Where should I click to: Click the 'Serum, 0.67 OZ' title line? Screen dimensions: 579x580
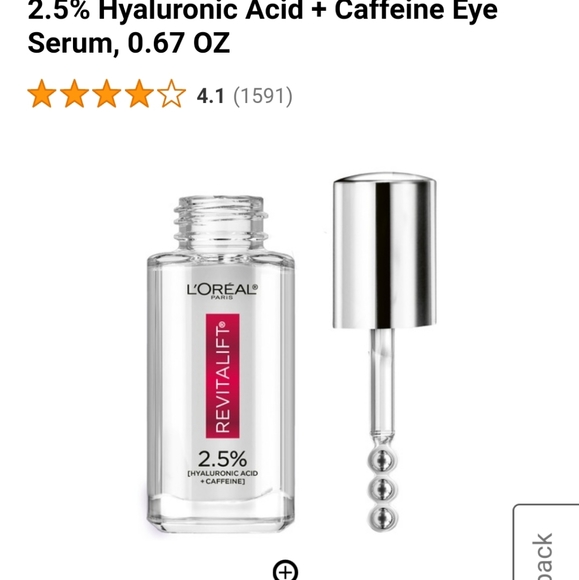pyautogui.click(x=129, y=43)
